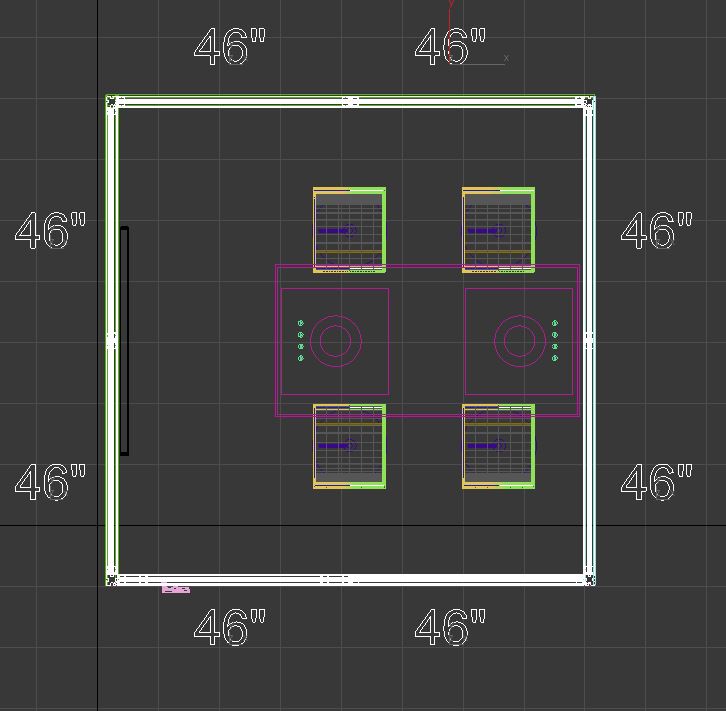Click the bottom-right 46" dimension text
726x711 pixels.
coord(451,628)
